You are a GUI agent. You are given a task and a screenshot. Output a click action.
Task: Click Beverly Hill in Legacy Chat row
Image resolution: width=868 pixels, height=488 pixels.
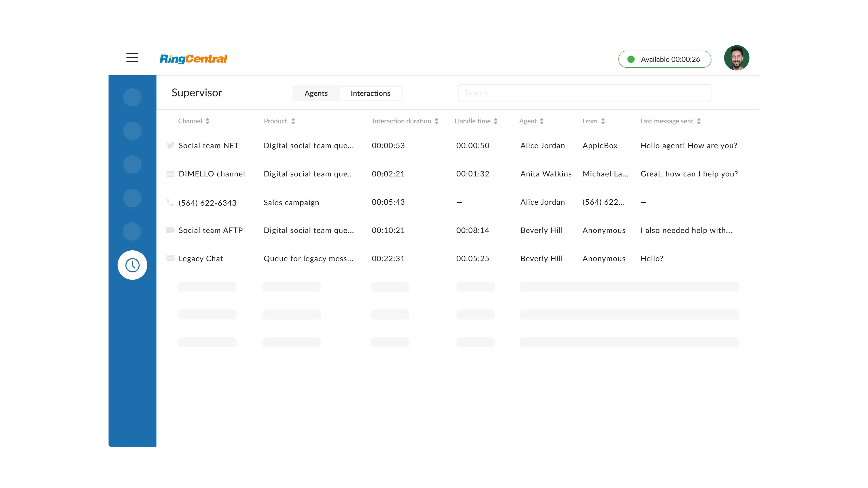(x=541, y=259)
